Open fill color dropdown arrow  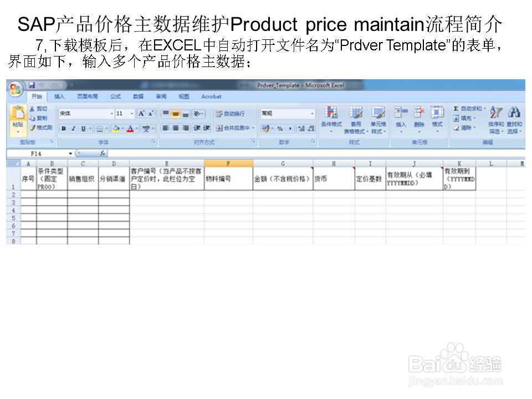(x=122, y=129)
